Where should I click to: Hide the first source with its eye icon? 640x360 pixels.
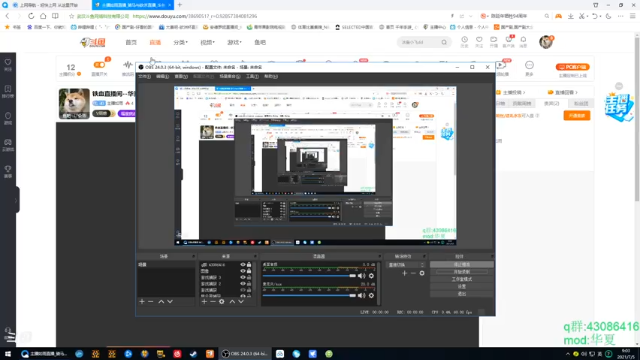coord(243,265)
